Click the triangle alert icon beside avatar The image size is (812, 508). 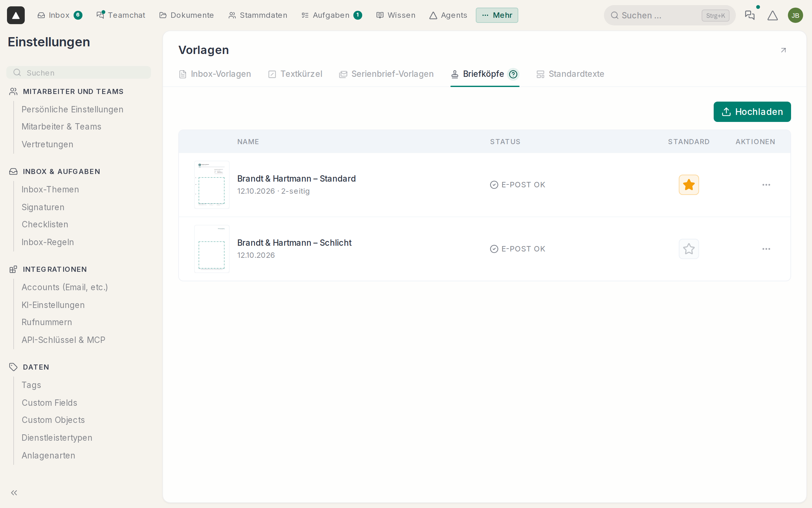click(772, 16)
